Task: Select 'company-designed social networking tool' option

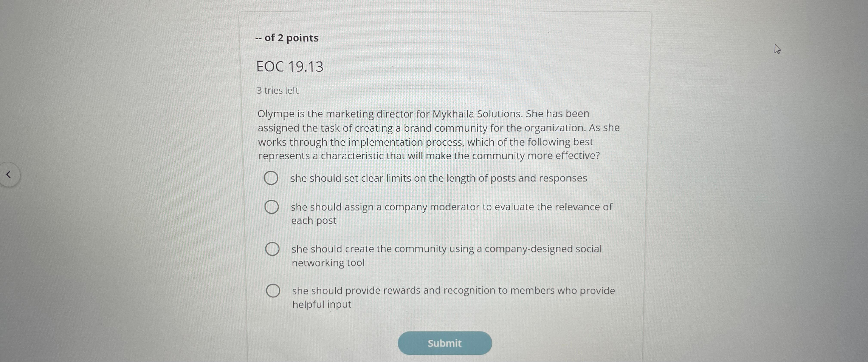Action: click(x=273, y=248)
